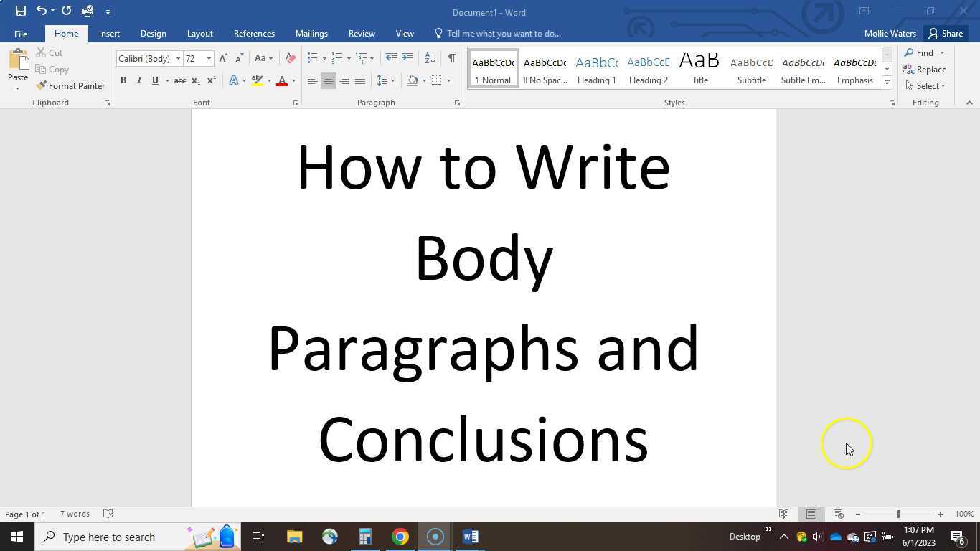980x551 pixels.
Task: Select the Format Painter tool
Action: tap(71, 85)
